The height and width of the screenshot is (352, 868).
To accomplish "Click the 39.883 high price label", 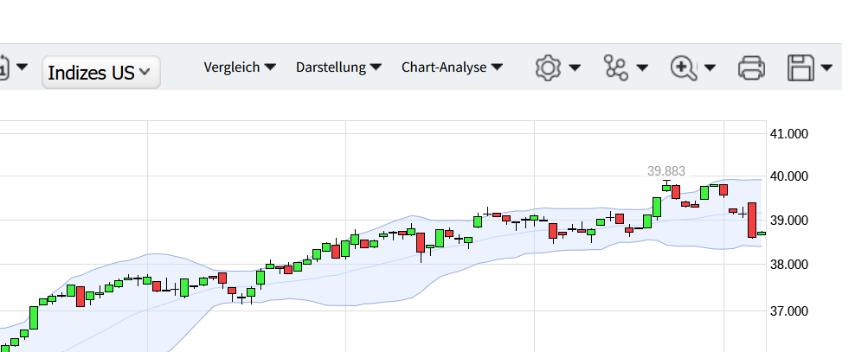I will click(666, 171).
